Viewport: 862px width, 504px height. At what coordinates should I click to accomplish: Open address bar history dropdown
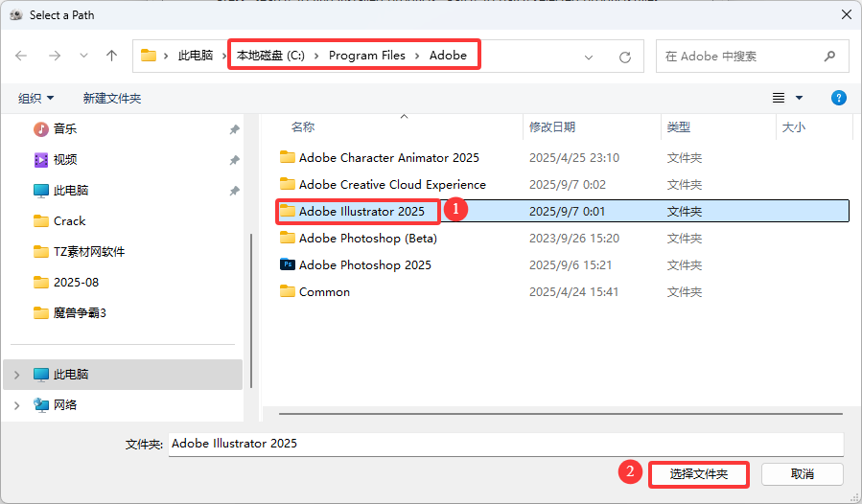(x=588, y=57)
